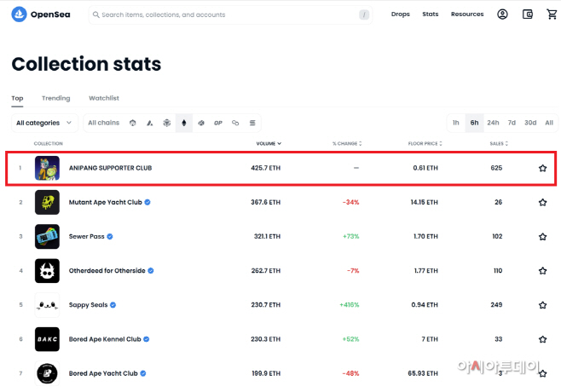The width and height of the screenshot is (561, 392).
Task: Expand the All categories dropdown
Action: [44, 123]
